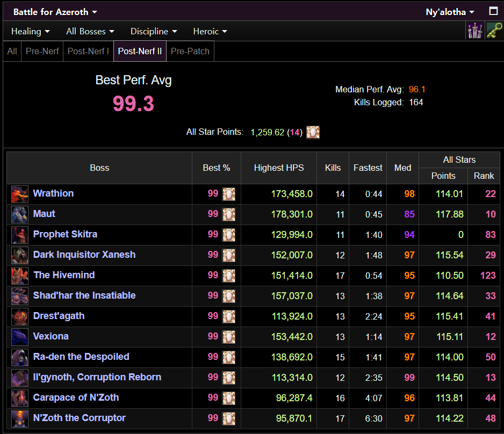Click the medal icon in Shad'har row
504x434 pixels.
pyautogui.click(x=229, y=296)
